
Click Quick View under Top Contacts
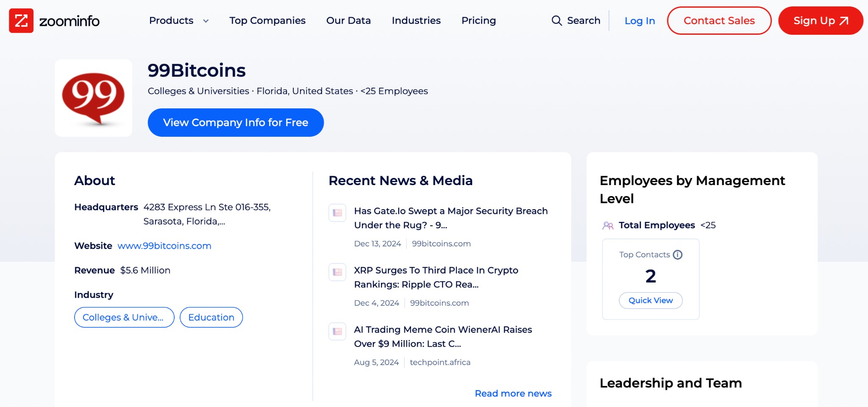tap(651, 300)
